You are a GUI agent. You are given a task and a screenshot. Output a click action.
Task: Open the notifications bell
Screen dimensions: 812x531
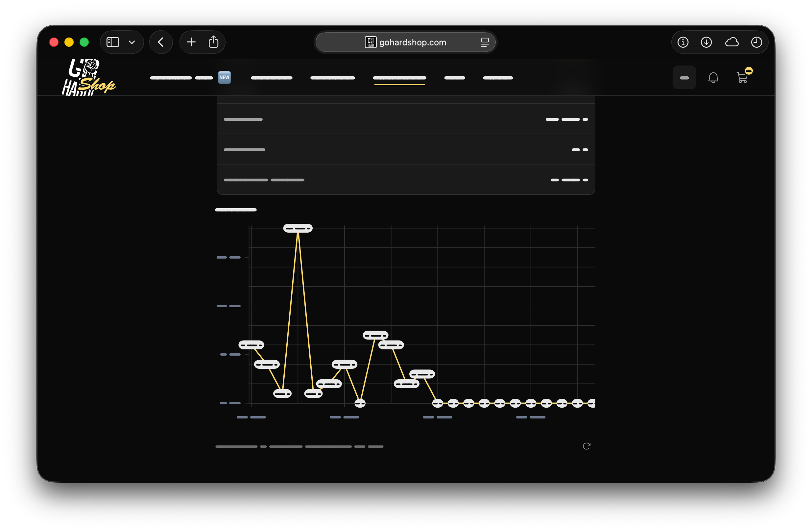pos(713,78)
